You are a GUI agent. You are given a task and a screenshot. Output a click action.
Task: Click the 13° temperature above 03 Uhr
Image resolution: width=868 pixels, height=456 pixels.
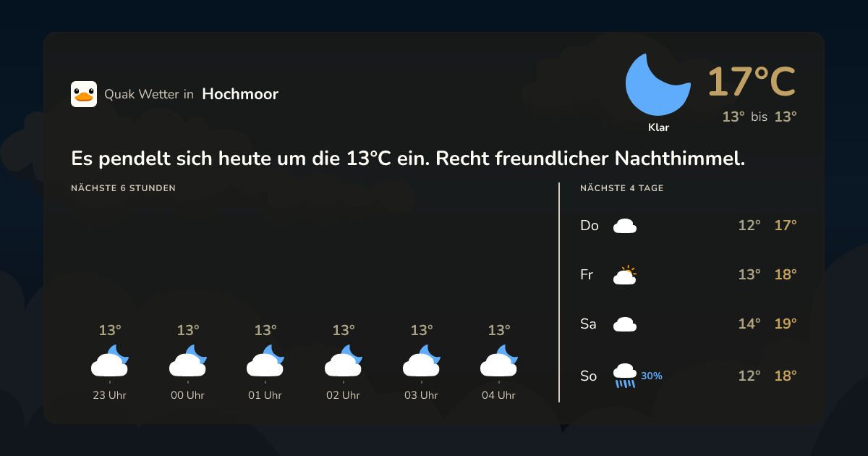tap(422, 331)
